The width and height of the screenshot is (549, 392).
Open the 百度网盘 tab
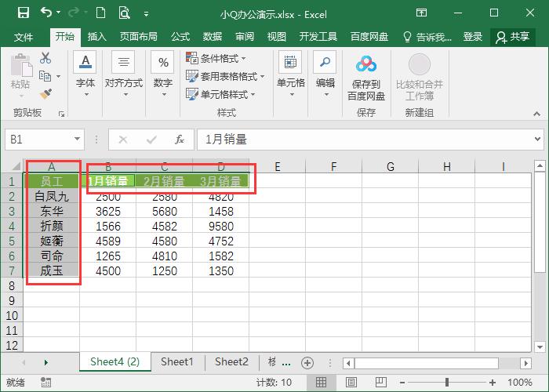click(x=369, y=36)
